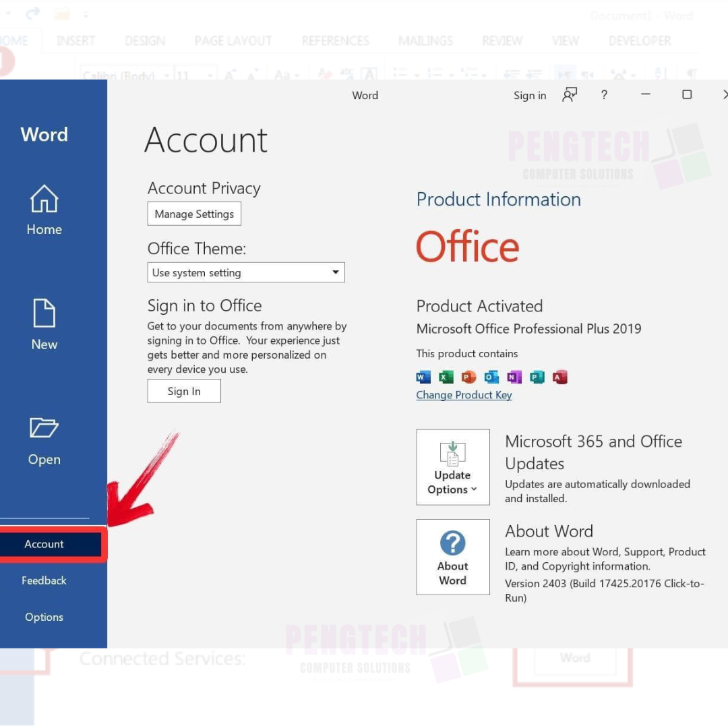Click the Outlook app icon under product contains
This screenshot has height=728, width=728.
491,377
